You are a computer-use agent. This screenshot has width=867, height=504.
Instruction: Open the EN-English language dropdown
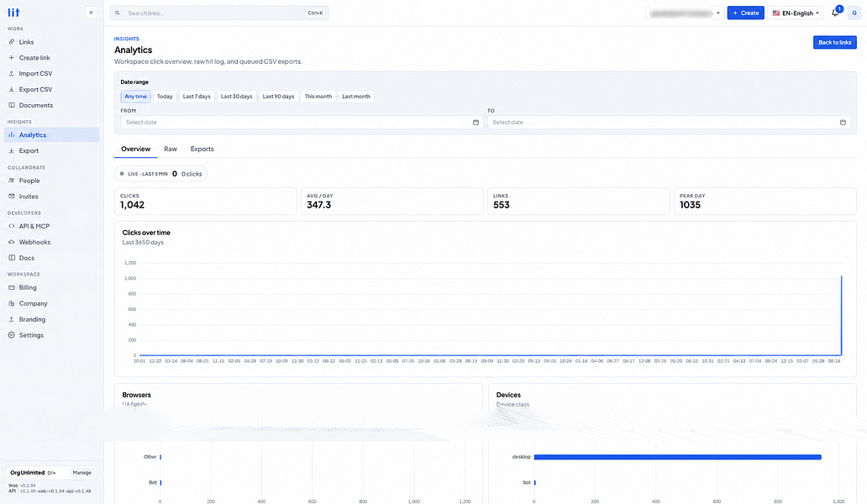795,13
